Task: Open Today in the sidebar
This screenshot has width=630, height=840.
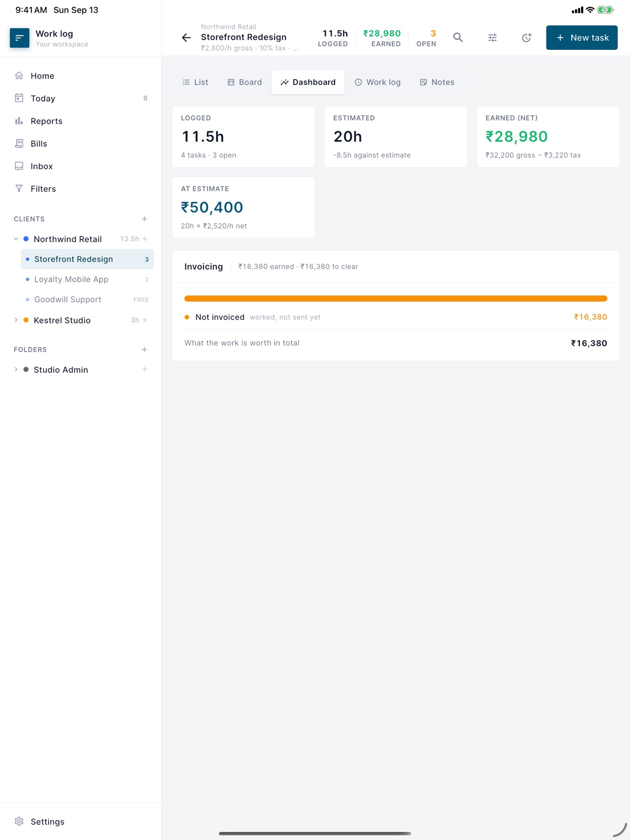Action: pyautogui.click(x=81, y=98)
